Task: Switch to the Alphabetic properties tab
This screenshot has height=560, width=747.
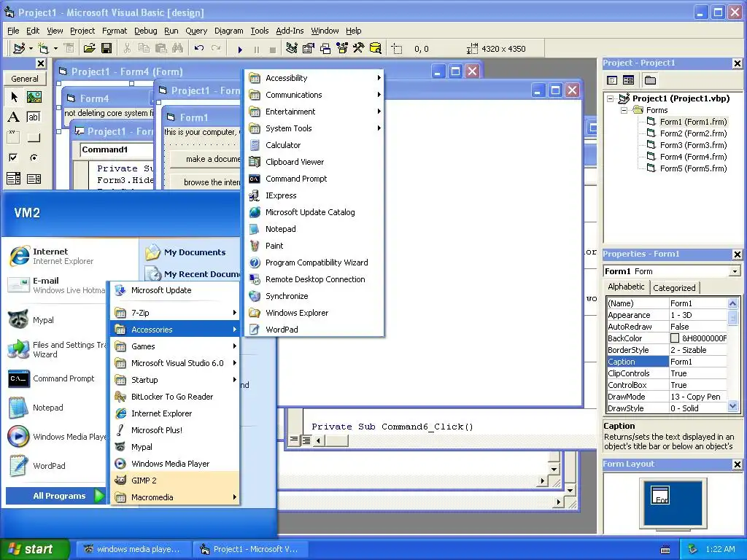Action: pos(626,287)
